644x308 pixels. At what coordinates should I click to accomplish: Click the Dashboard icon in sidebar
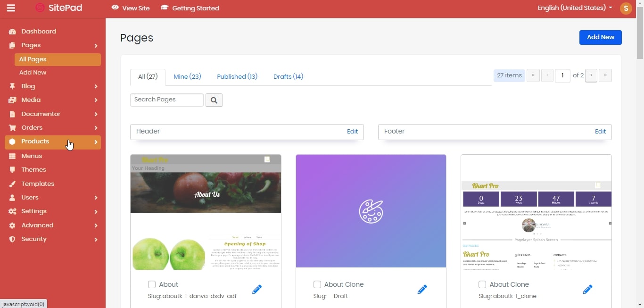coord(12,32)
